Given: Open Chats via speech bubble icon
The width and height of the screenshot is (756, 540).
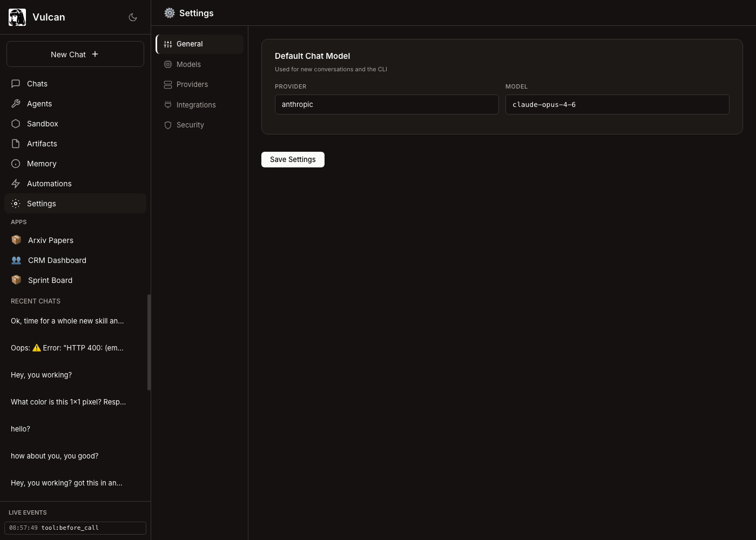Looking at the screenshot, I should click(x=16, y=84).
